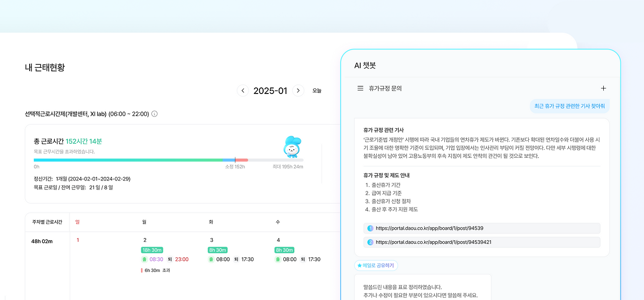Click the 정산기간 1개월 date range text
The image size is (644, 300).
point(82,179)
